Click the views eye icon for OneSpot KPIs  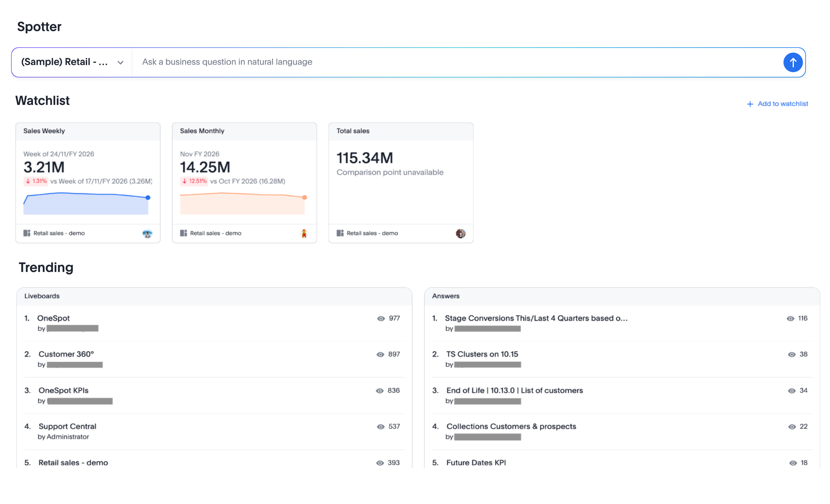pyautogui.click(x=379, y=391)
